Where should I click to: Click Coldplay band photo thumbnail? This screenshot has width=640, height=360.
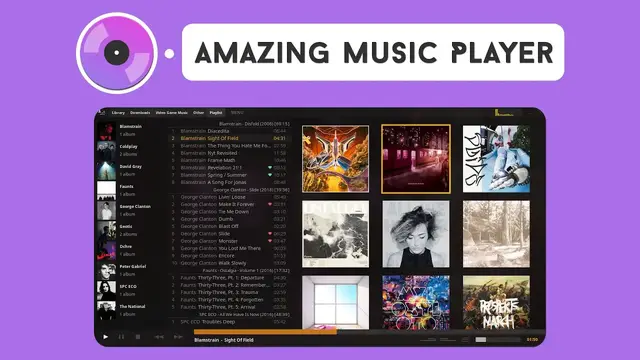coord(106,151)
